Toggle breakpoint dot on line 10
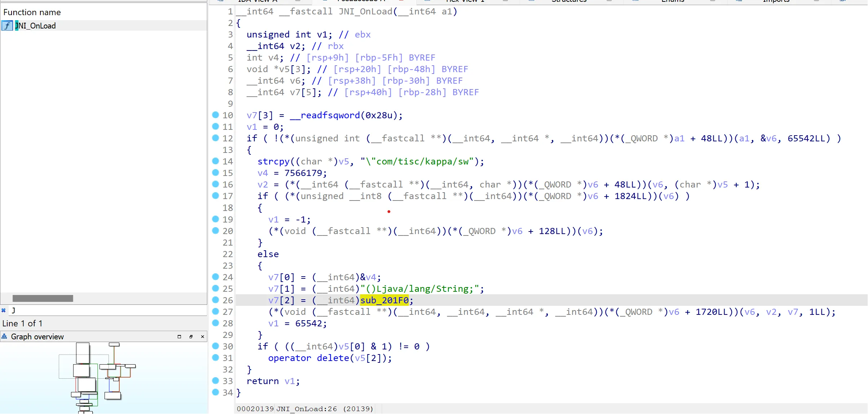The height and width of the screenshot is (414, 868). pos(216,115)
